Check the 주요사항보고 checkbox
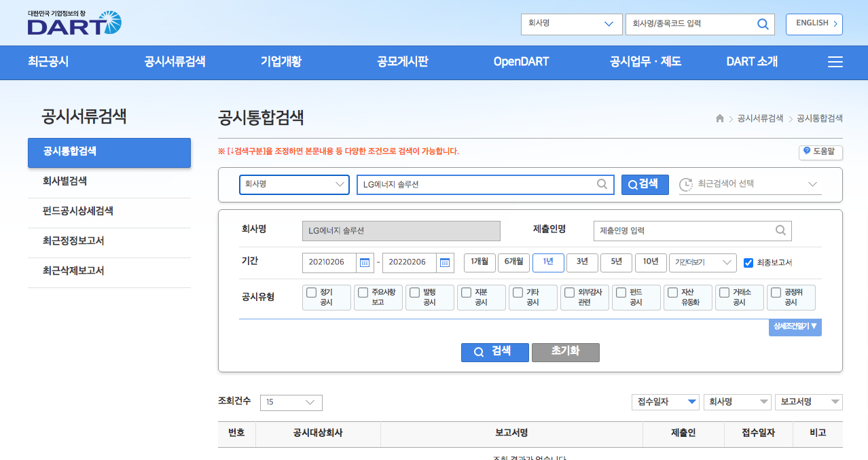The height and width of the screenshot is (460, 868). [363, 293]
